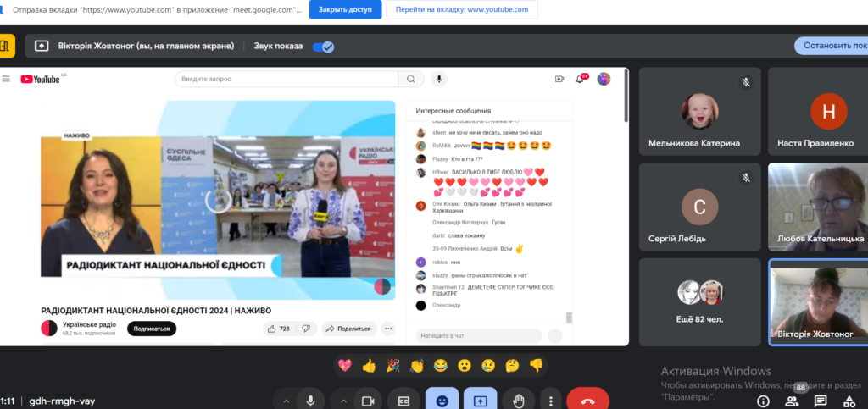
Task: Open three-dot menu under YouTube video
Action: click(388, 329)
